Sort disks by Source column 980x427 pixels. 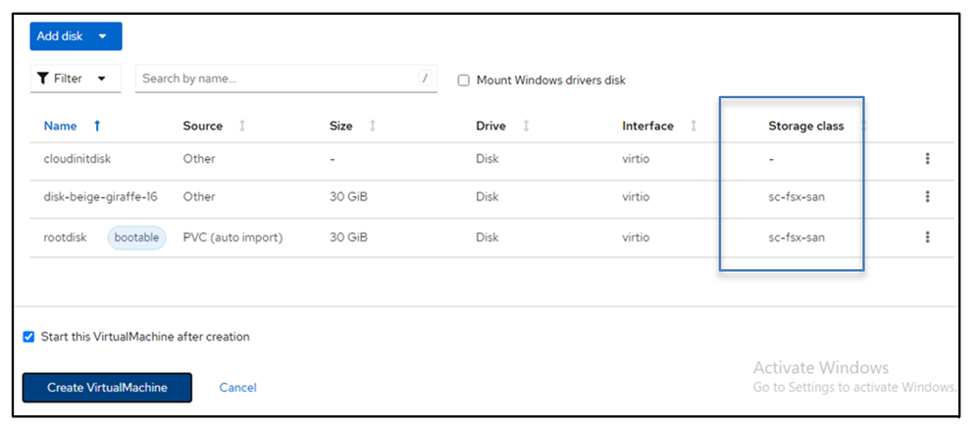tap(242, 126)
